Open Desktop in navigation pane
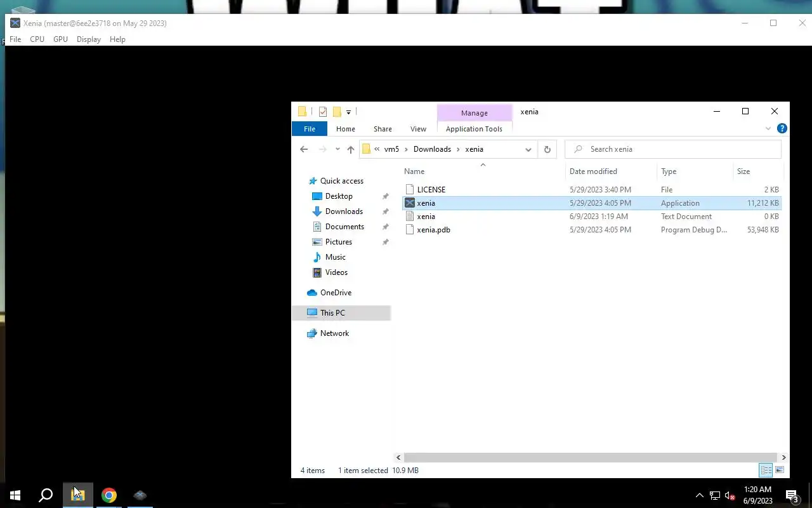The height and width of the screenshot is (508, 812). [339, 196]
